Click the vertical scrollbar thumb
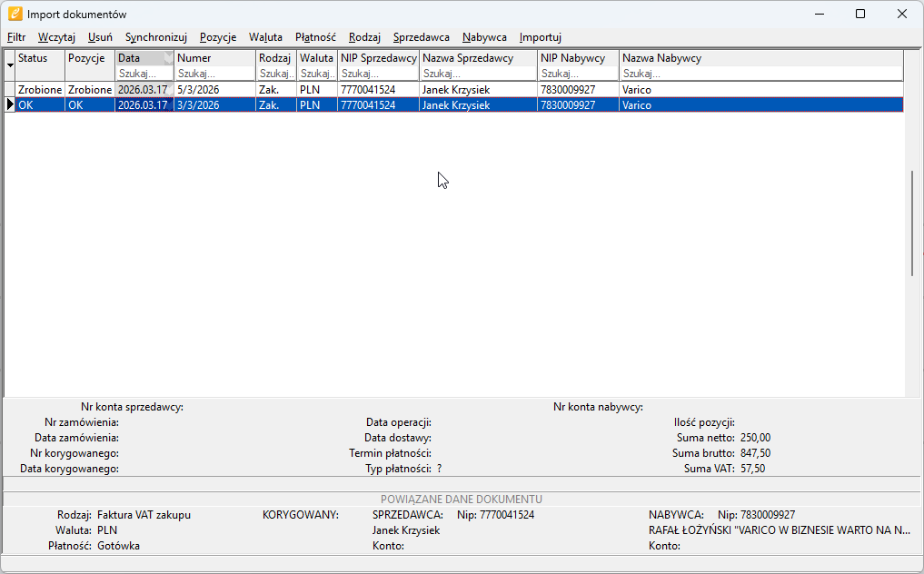Viewport: 924px width, 574px height. [x=912, y=223]
